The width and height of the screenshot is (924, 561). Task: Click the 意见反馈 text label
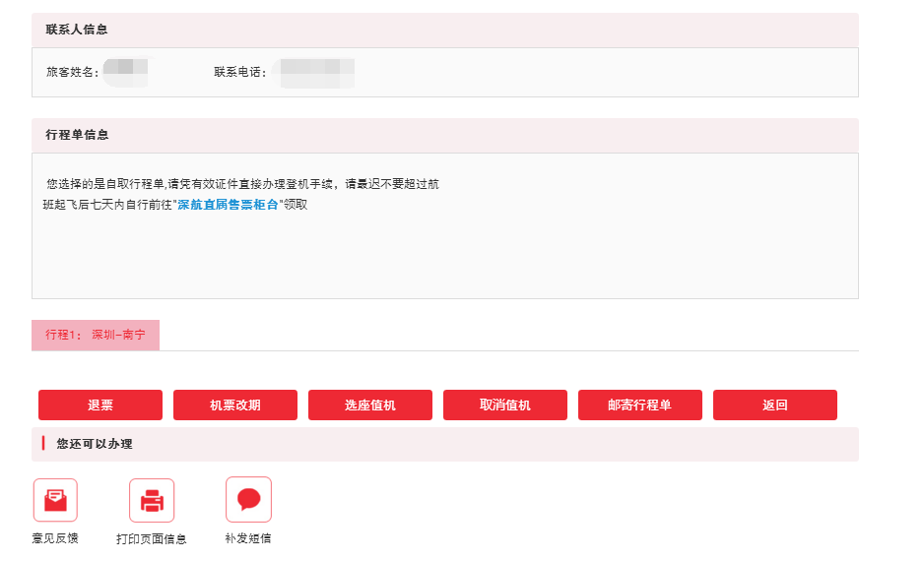(x=55, y=538)
